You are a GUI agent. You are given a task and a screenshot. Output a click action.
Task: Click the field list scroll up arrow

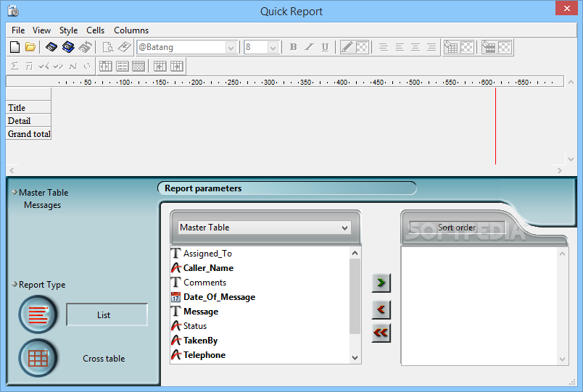(x=355, y=253)
